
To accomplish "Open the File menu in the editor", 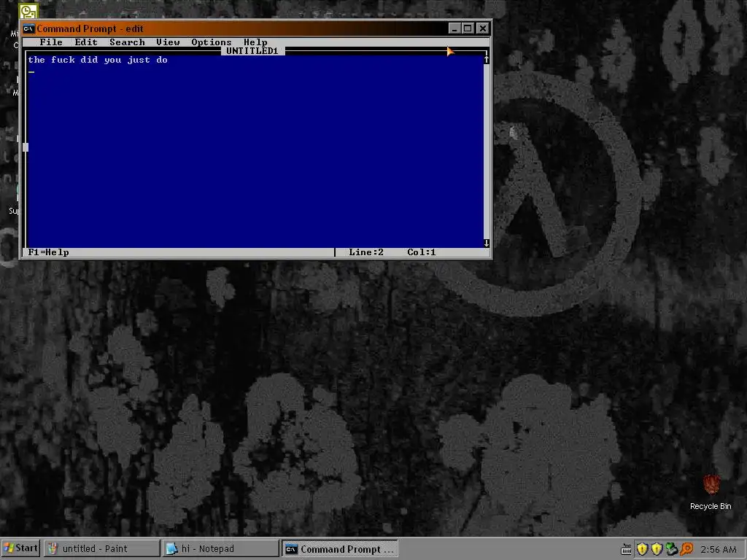I will click(x=51, y=42).
